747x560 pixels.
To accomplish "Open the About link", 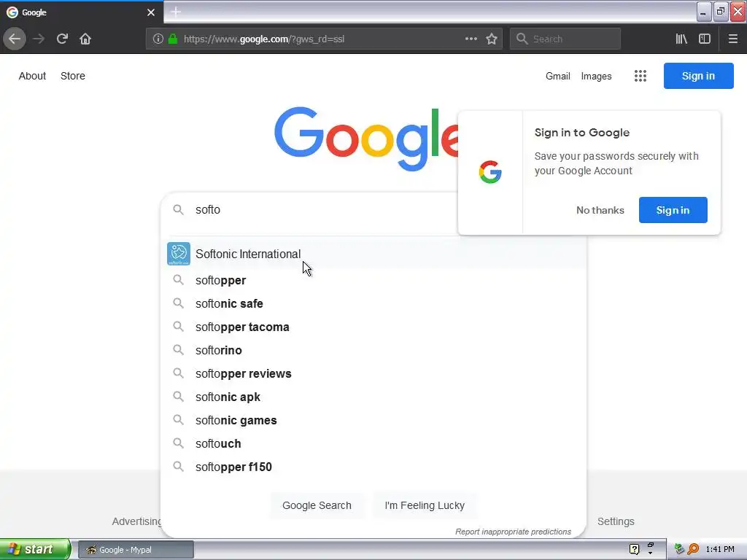I will coord(32,76).
